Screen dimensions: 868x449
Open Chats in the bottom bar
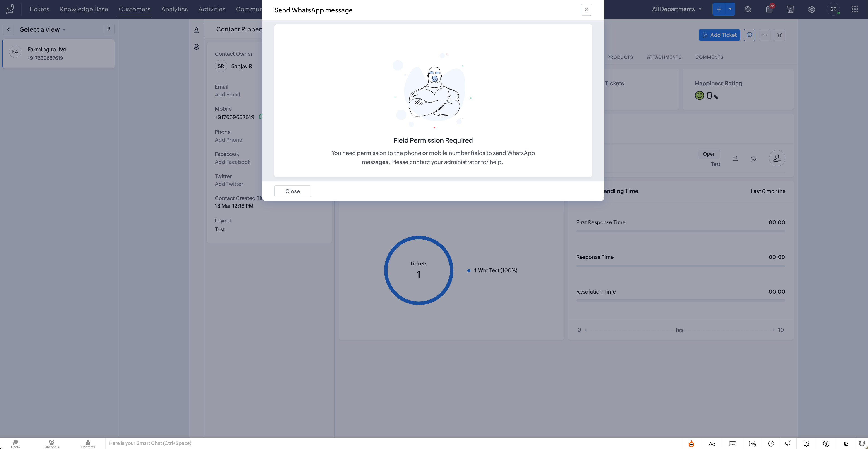point(15,444)
